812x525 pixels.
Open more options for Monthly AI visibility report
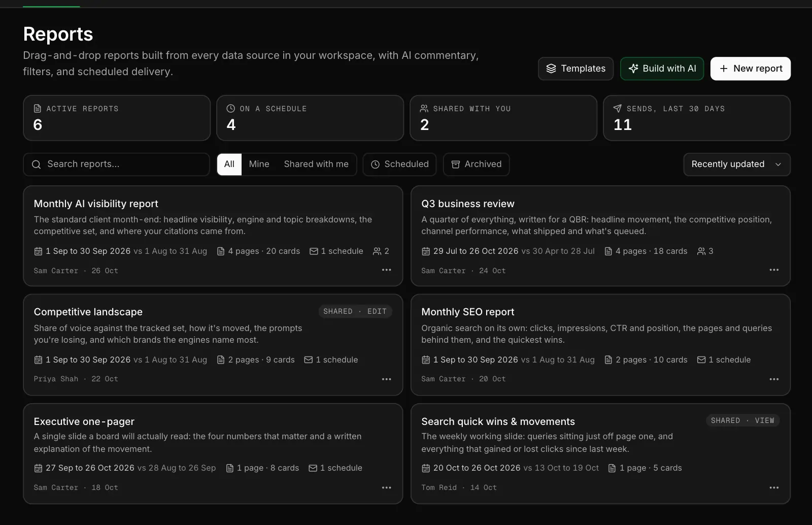coord(386,270)
